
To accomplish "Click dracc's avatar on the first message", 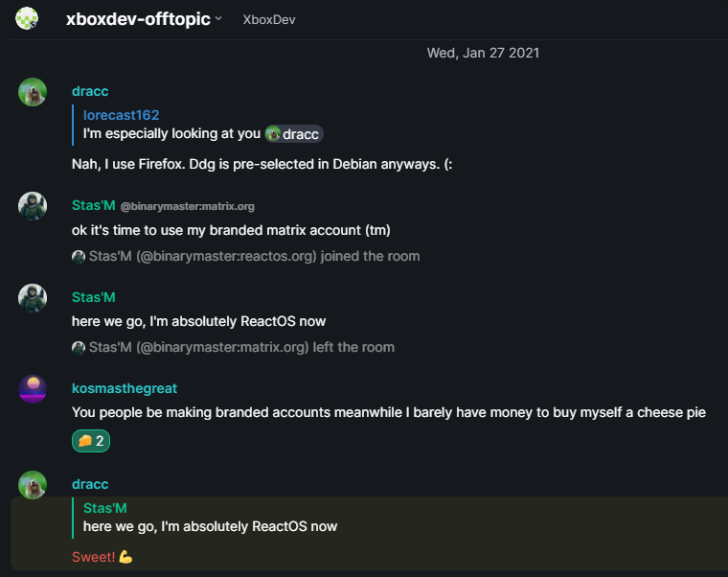I will tap(33, 92).
